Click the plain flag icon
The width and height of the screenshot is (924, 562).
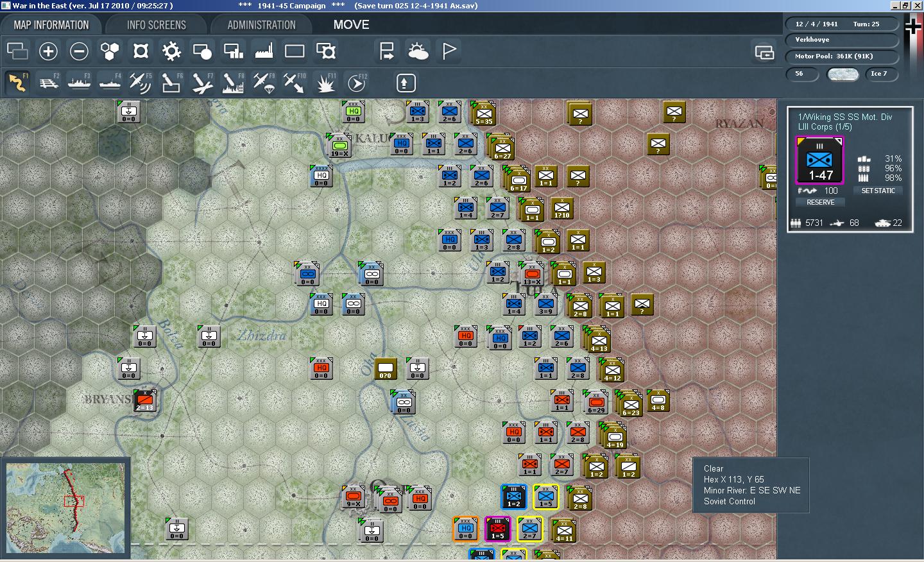449,51
